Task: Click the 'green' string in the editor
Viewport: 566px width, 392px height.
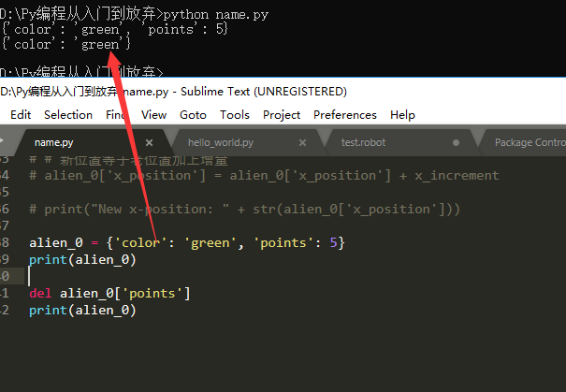Action: pyautogui.click(x=210, y=243)
